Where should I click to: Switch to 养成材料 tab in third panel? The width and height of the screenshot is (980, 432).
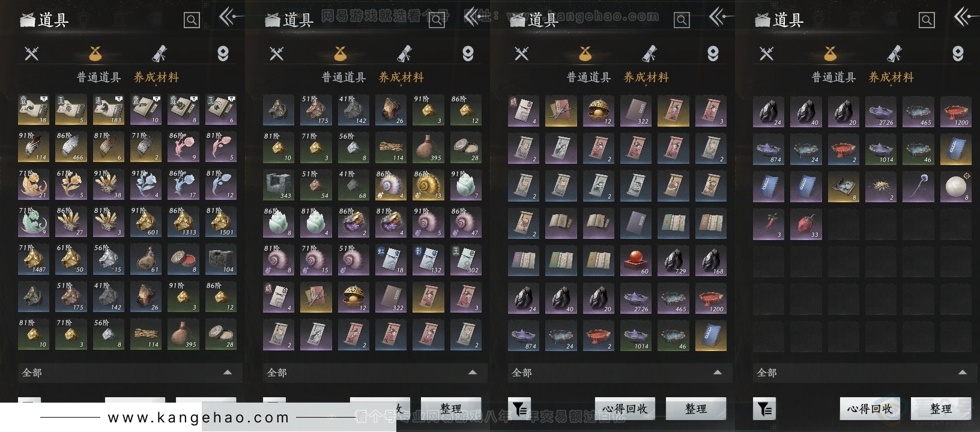[646, 77]
